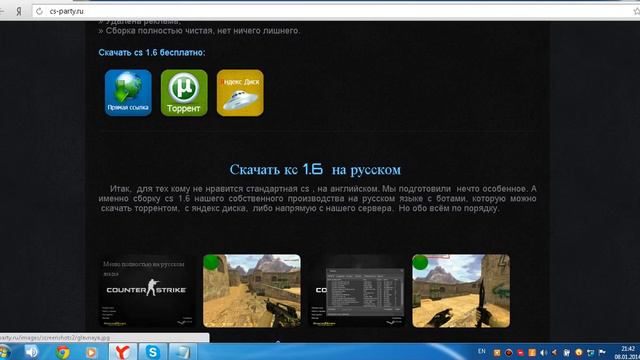The height and width of the screenshot is (360, 640).
Task: Click the browser reload icon
Action: 39,11
